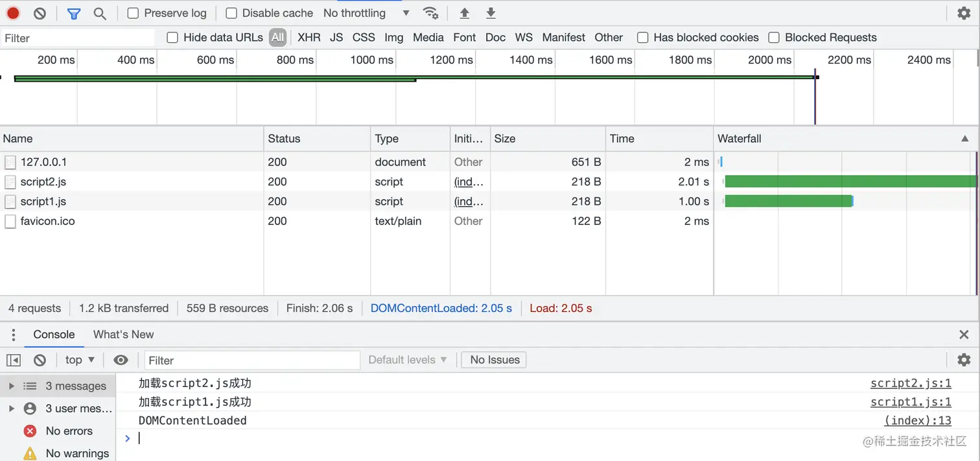Open No throttling dropdown

(x=366, y=13)
